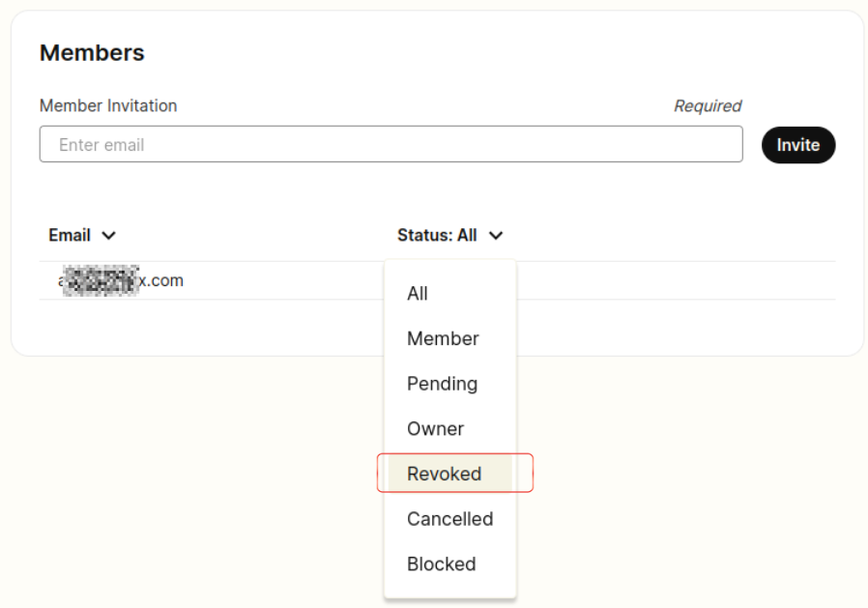
Task: Sort by the Email column header label
Action: click(x=70, y=235)
